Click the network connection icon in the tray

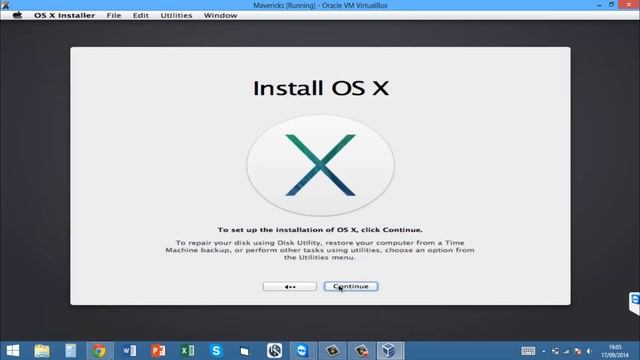(555, 351)
